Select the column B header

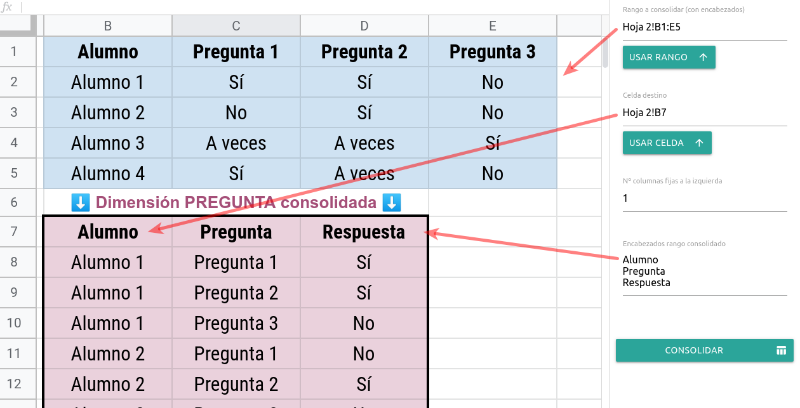click(108, 26)
